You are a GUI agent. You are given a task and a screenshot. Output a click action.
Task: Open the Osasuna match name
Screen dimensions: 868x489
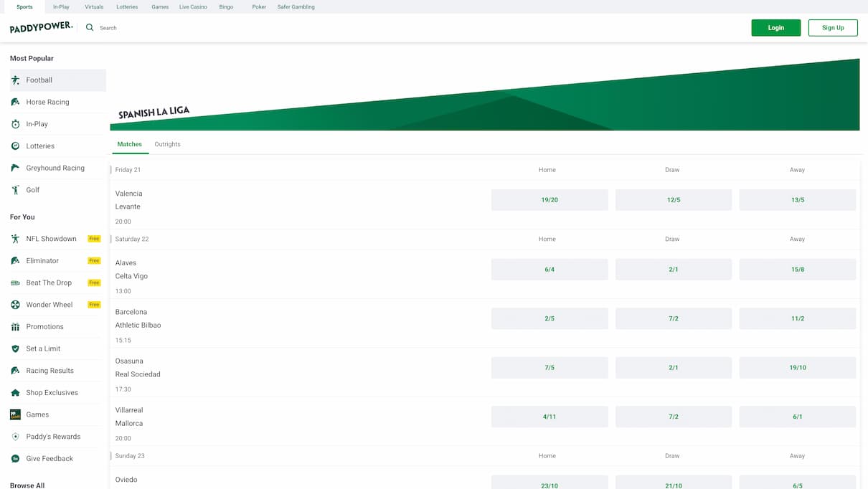point(129,361)
